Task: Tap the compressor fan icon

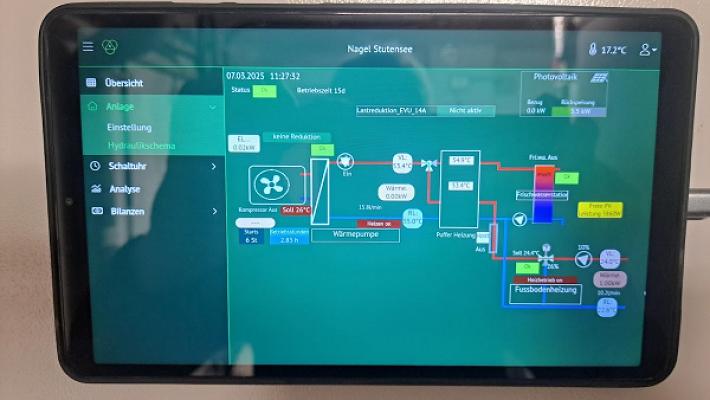Action: click(x=268, y=183)
